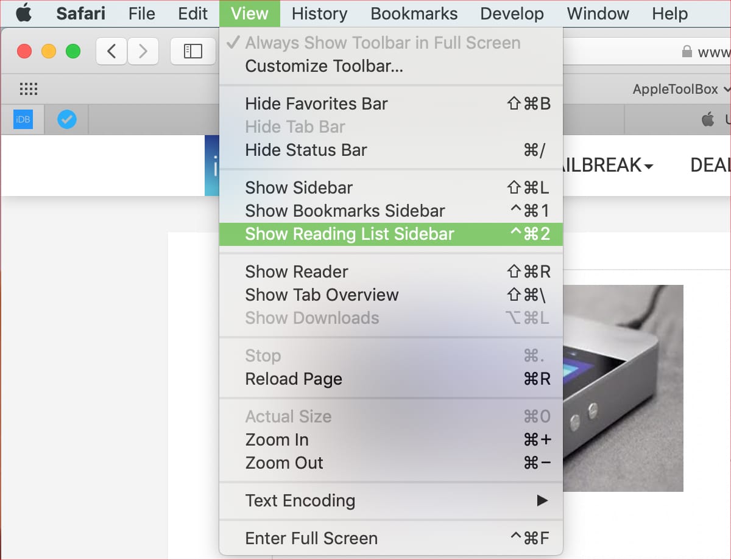
Task: Open the Safari application menu
Action: pyautogui.click(x=81, y=13)
